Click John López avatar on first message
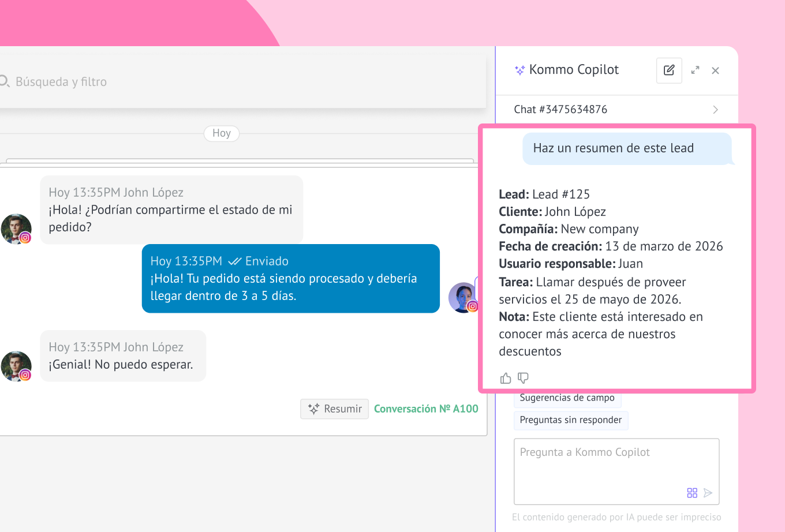This screenshot has height=532, width=785. pyautogui.click(x=16, y=228)
